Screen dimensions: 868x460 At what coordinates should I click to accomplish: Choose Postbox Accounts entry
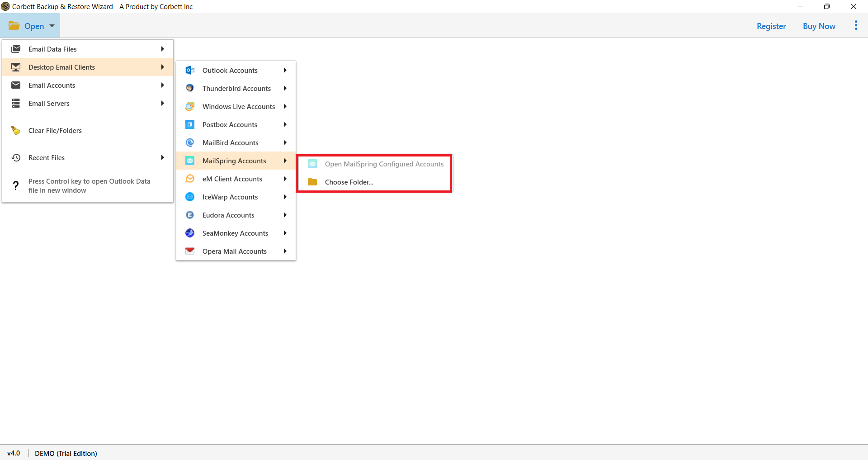(236, 124)
